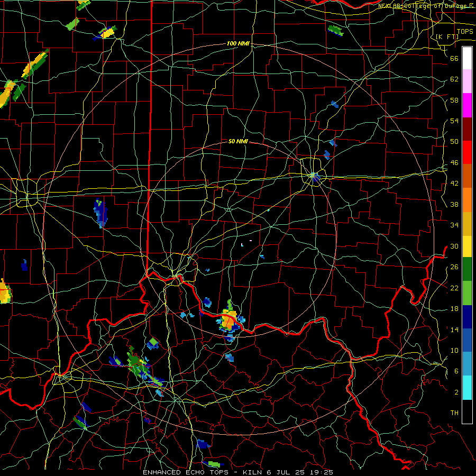Screen dimensions: 476x476
Task: Click the legend value "26"
Action: pyautogui.click(x=454, y=267)
